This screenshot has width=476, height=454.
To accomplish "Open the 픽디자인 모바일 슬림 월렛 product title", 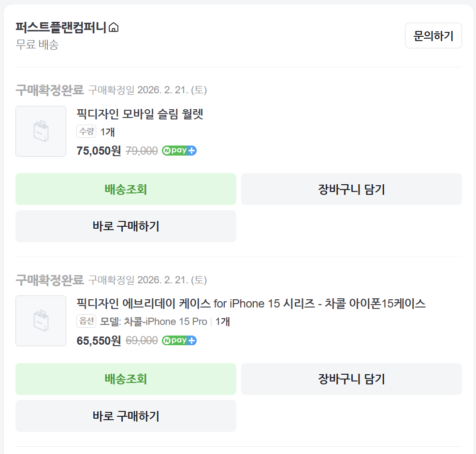I will point(140,114).
